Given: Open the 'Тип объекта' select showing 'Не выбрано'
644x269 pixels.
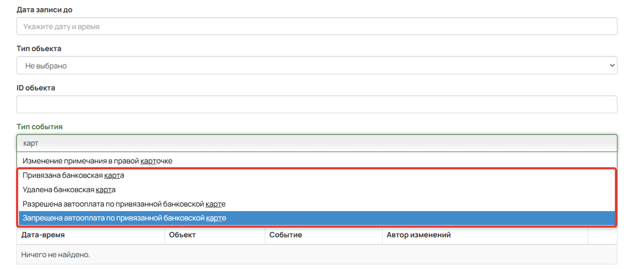Looking at the screenshot, I should click(317, 66).
